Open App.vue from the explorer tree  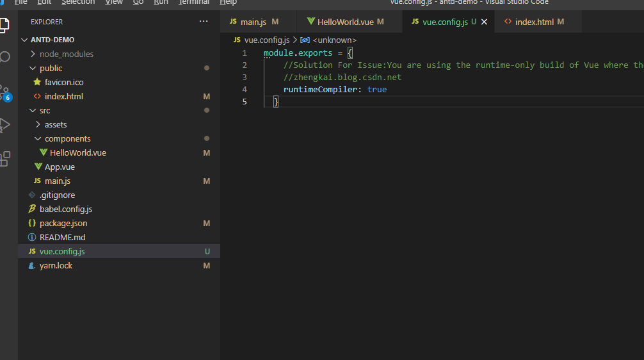(x=60, y=167)
